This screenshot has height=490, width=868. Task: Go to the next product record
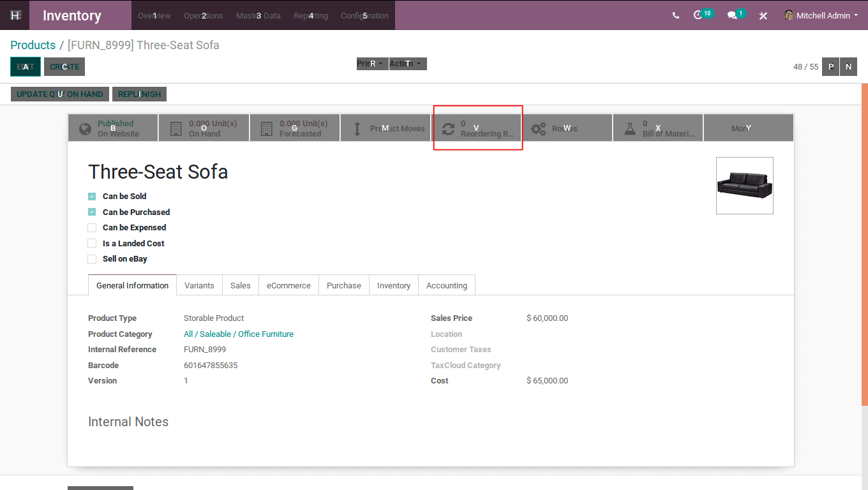coord(848,66)
